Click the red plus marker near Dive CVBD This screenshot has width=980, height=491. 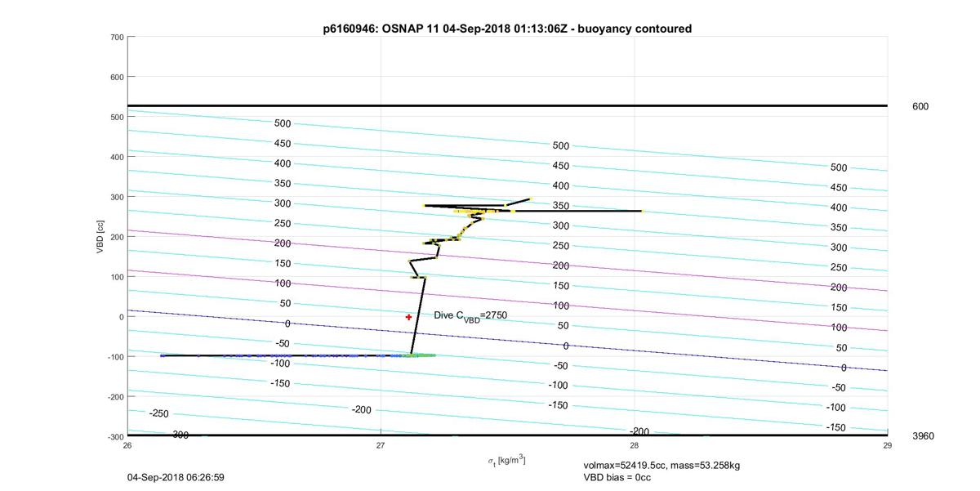[x=409, y=317]
